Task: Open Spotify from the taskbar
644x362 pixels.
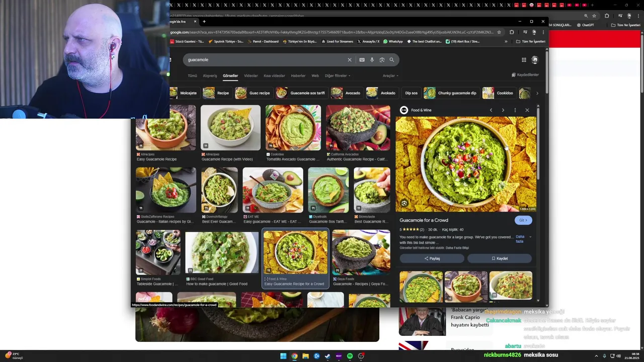Action: click(350, 356)
